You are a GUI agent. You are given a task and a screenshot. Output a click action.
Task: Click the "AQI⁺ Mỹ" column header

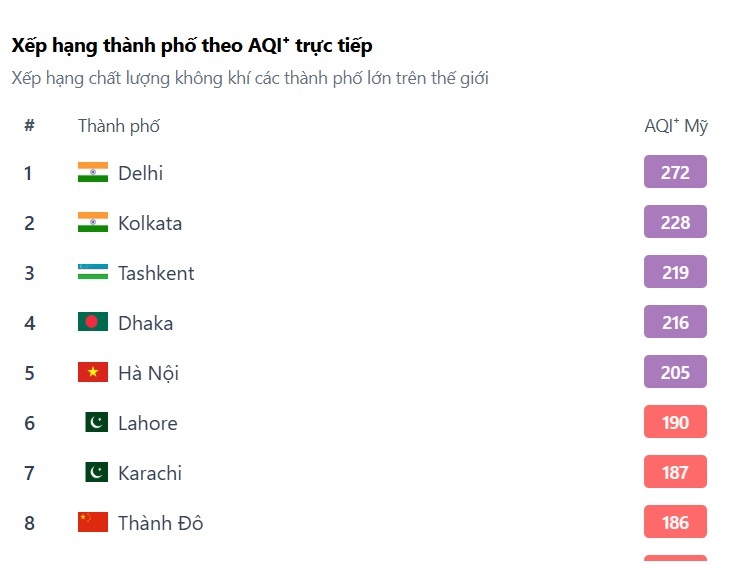pos(676,126)
